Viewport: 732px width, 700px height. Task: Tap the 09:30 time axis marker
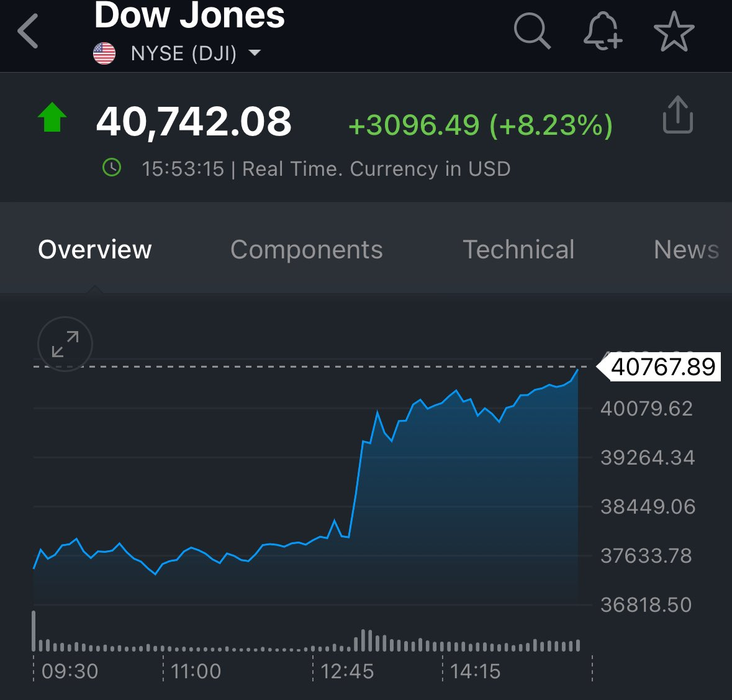point(70,671)
